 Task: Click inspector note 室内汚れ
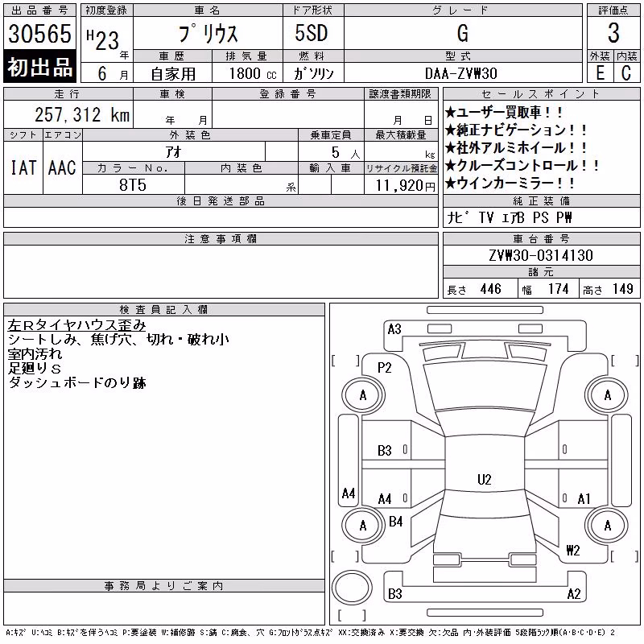click(35, 353)
